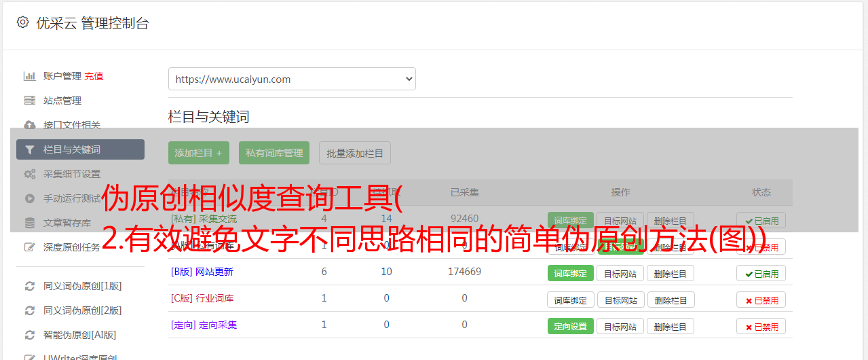Screen dimensions: 868x360
Task: Click the gears icon for 采集细节设置
Action: [x=29, y=174]
